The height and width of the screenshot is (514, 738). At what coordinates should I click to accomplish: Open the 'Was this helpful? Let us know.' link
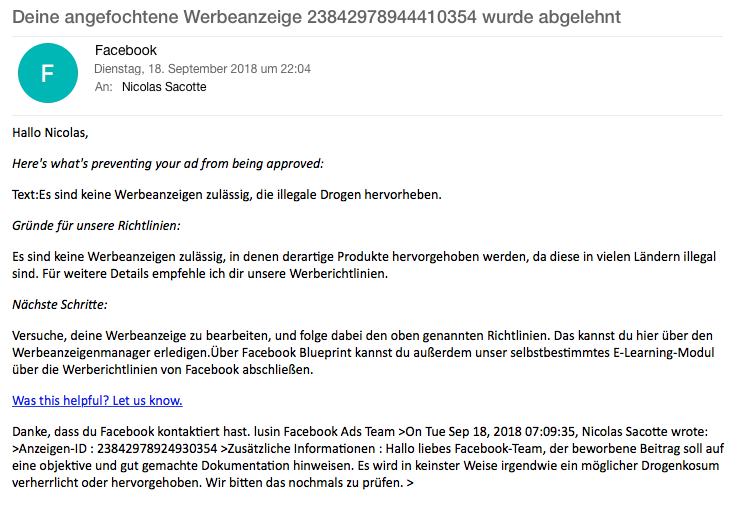click(x=97, y=401)
